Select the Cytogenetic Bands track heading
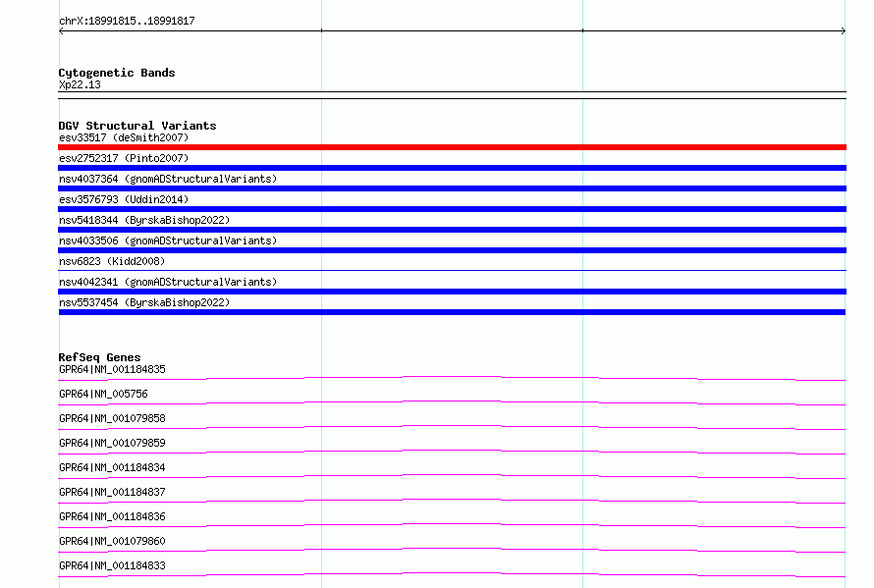 (x=117, y=73)
